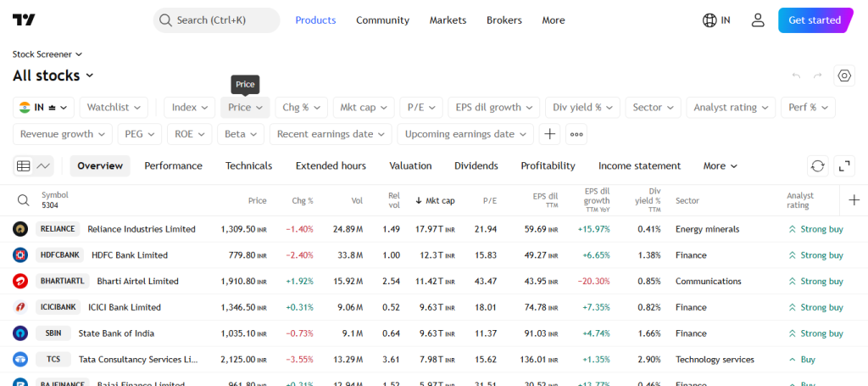Open the RELIANCE ticker link
Viewport: 868px width, 386px height.
pyautogui.click(x=58, y=229)
